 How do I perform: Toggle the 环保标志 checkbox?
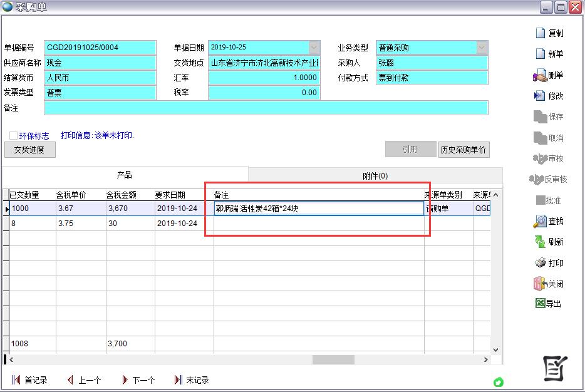[13, 135]
